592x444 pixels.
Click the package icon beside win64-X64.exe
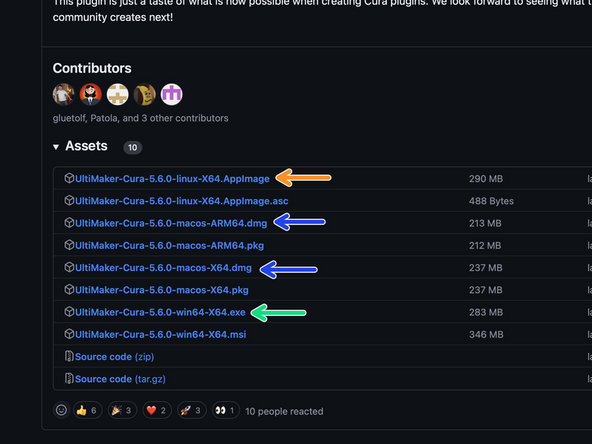(69, 312)
